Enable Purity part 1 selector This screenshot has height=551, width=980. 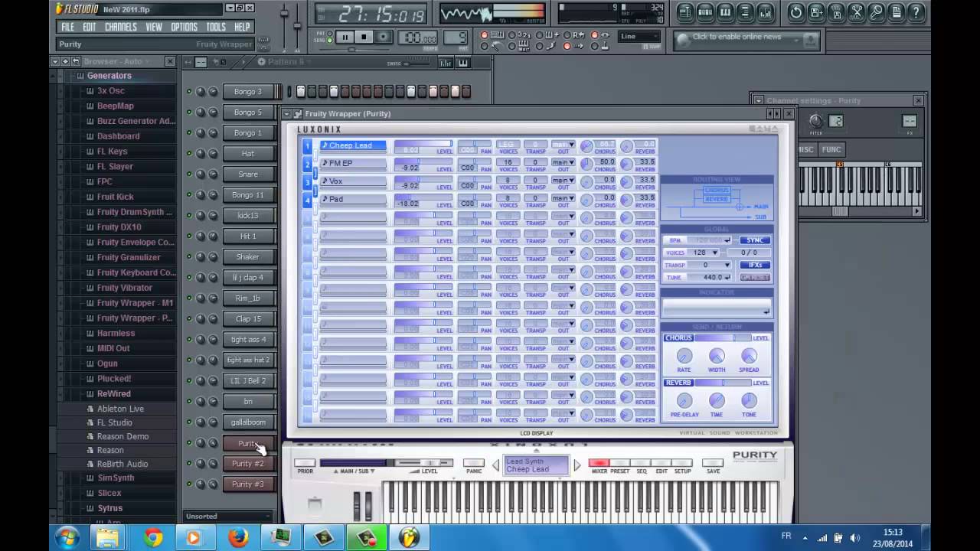pos(307,146)
